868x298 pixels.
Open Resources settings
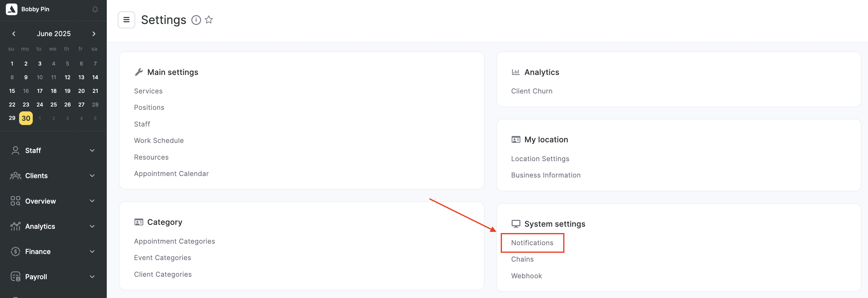click(151, 157)
